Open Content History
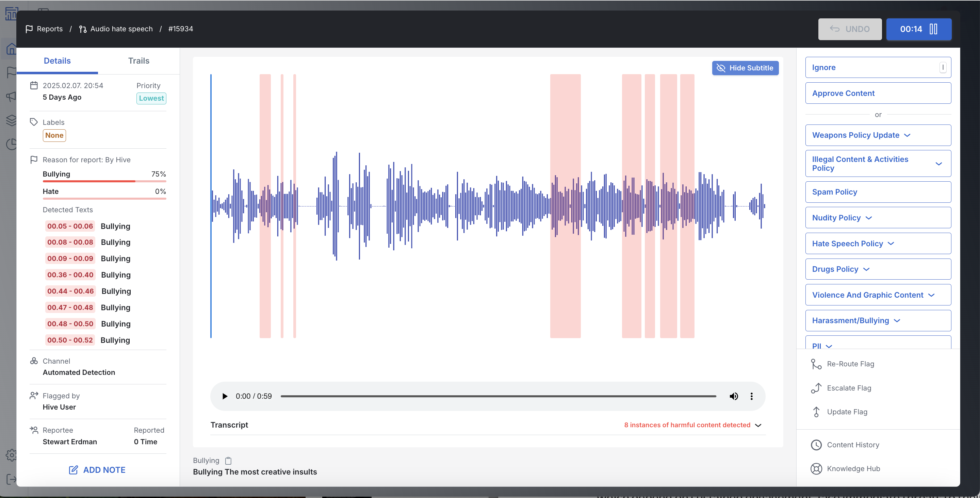 (854, 445)
